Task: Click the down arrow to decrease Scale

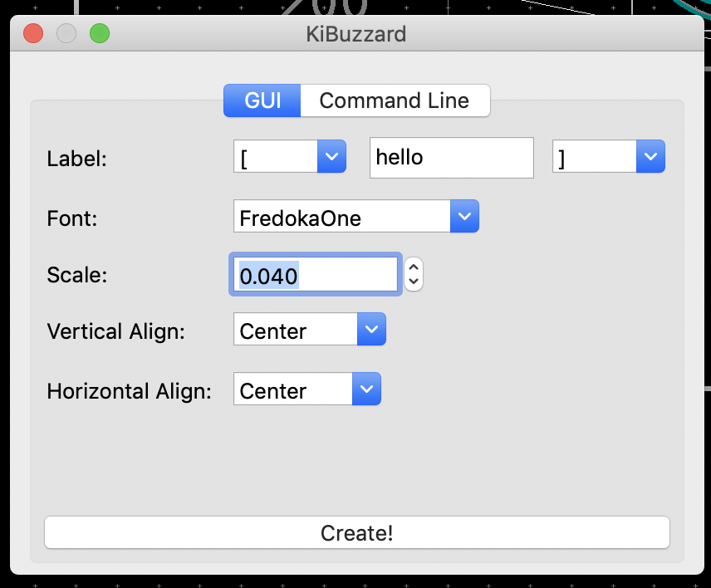Action: (413, 282)
